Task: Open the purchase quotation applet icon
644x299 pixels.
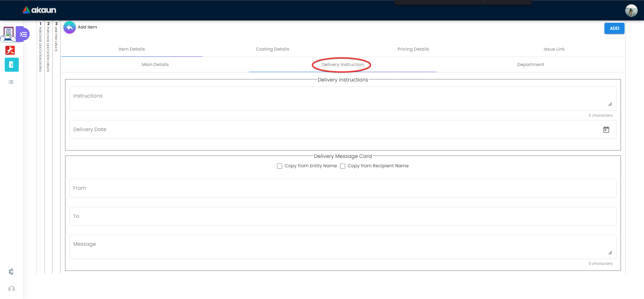Action: (9, 34)
